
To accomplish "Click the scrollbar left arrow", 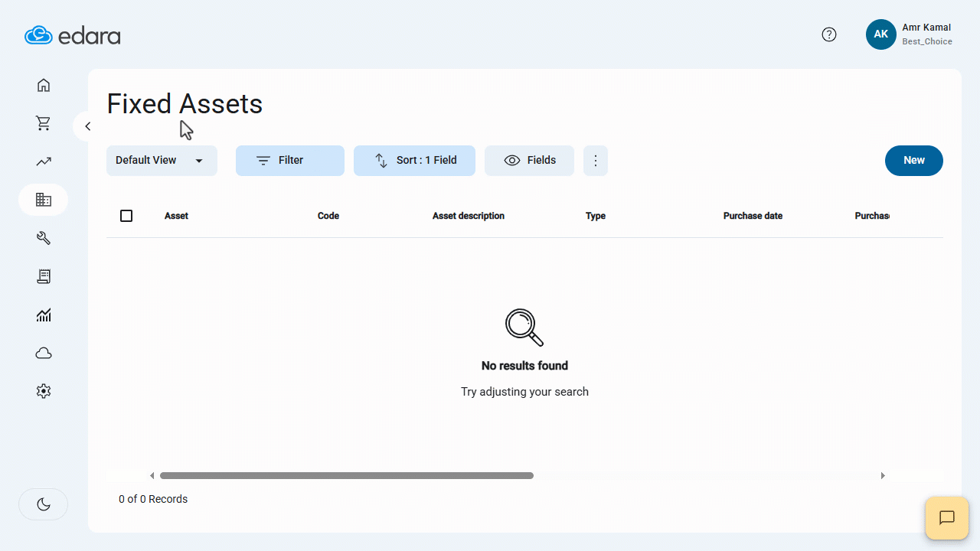I will click(x=152, y=476).
